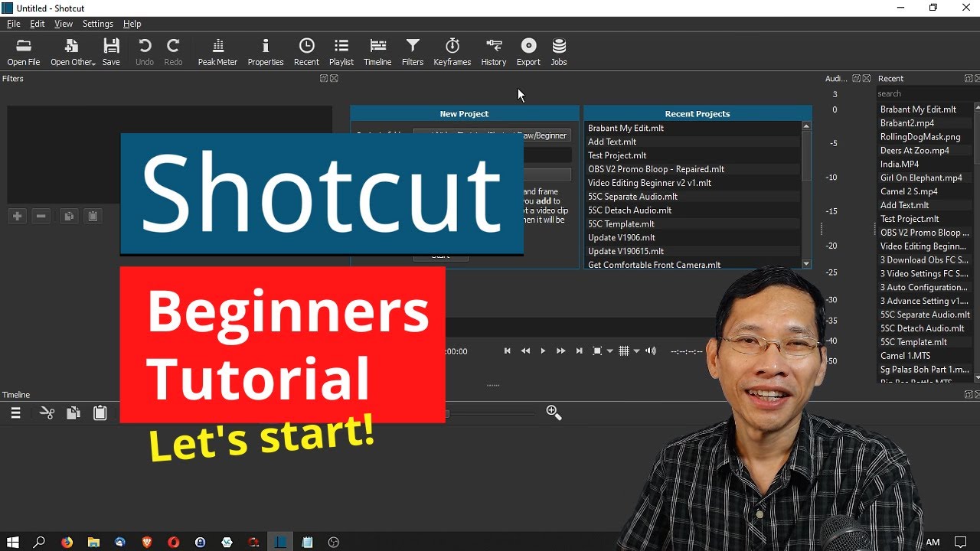This screenshot has width=980, height=551.
Task: Skip to the next point in player
Action: point(580,351)
